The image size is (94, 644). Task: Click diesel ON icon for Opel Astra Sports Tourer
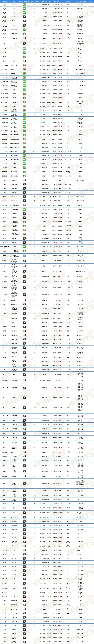pyautogui.click(x=24, y=309)
